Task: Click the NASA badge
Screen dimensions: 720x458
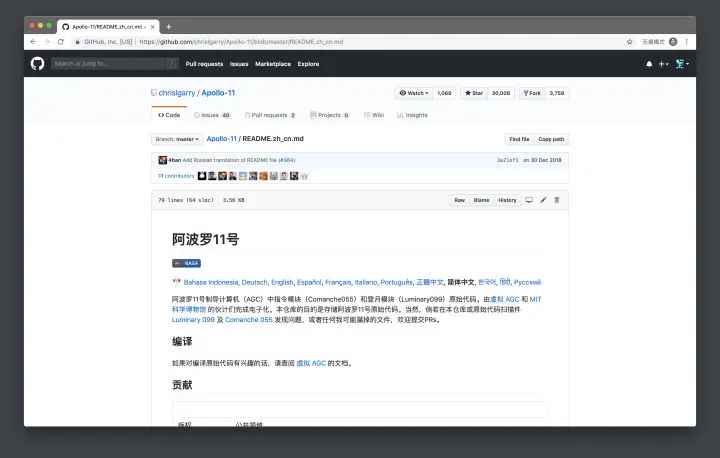Action: (x=186, y=263)
